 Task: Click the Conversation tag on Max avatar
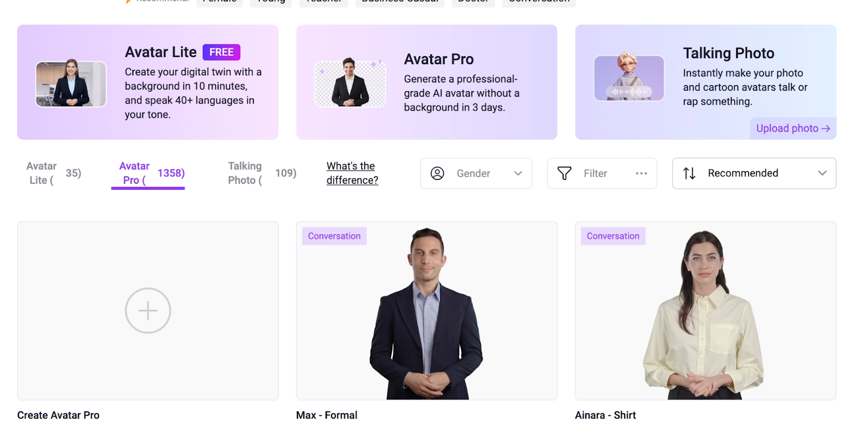334,236
